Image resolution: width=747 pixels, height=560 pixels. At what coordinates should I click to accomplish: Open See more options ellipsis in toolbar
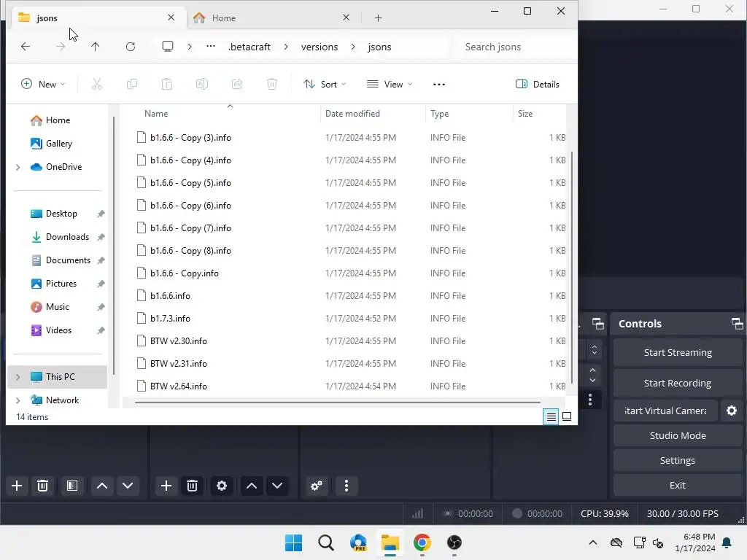click(438, 85)
